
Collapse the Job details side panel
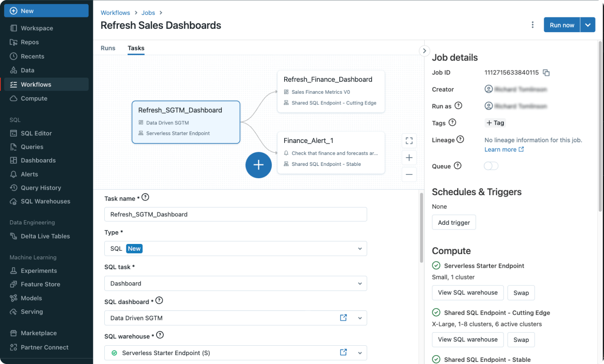pyautogui.click(x=424, y=51)
